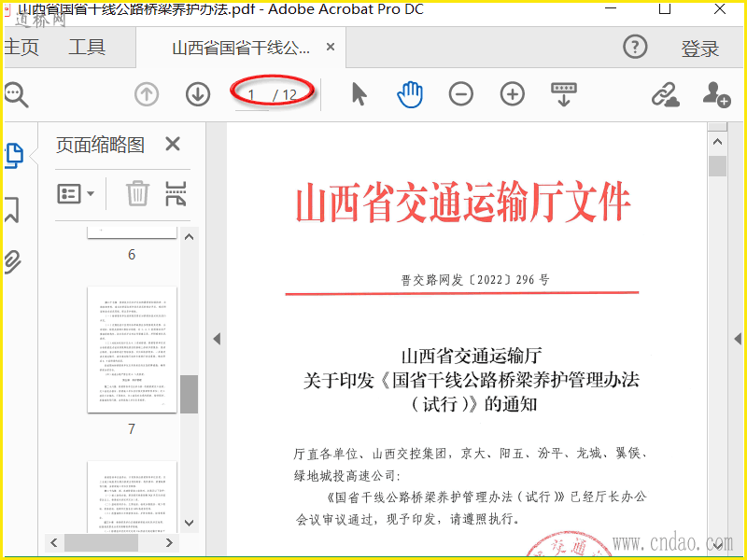Select page 7 thumbnail
The image size is (747, 560).
point(132,349)
